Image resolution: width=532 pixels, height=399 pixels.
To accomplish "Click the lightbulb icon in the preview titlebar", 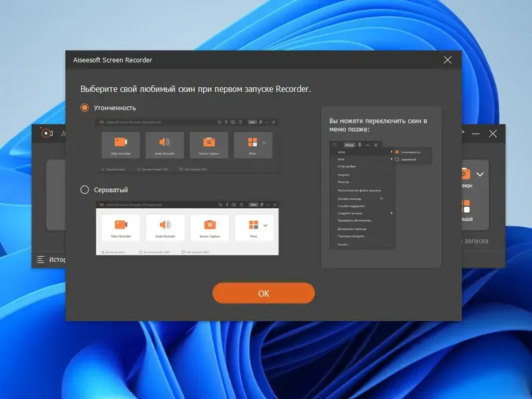I will pos(226,122).
